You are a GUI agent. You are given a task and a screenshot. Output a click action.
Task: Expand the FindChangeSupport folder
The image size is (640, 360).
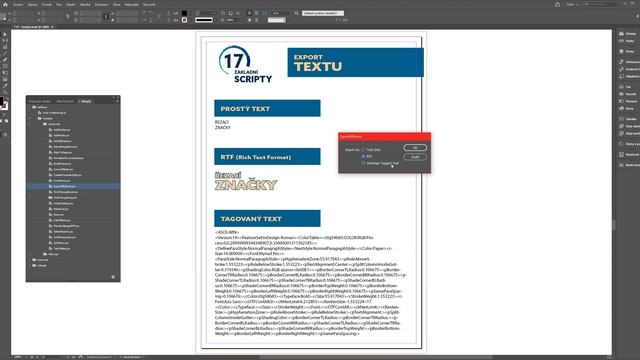pos(30,198)
